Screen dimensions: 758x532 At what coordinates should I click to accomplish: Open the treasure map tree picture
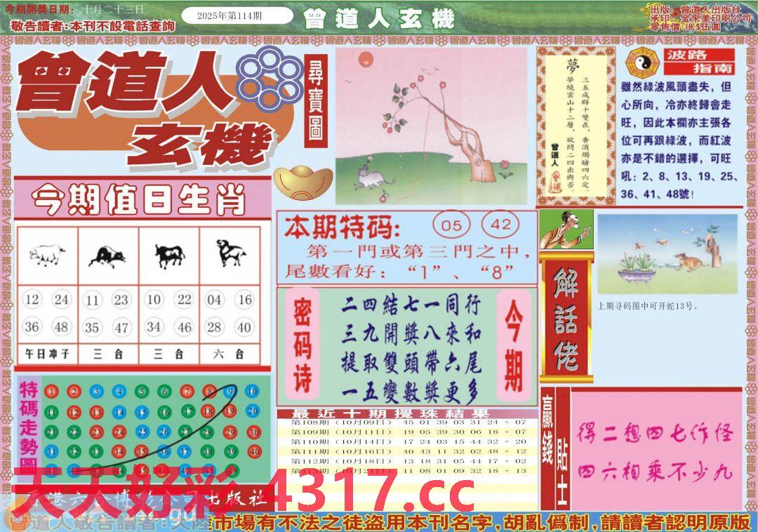(430, 126)
